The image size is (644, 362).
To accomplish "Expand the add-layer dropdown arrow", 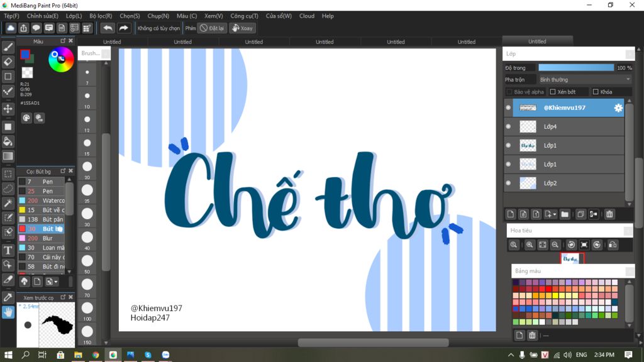I will coord(555,215).
